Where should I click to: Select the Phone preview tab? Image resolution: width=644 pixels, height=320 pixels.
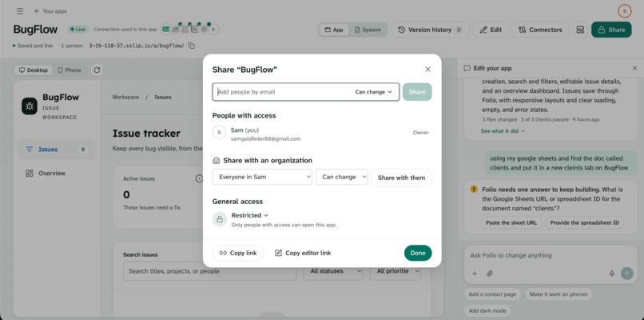click(x=70, y=70)
